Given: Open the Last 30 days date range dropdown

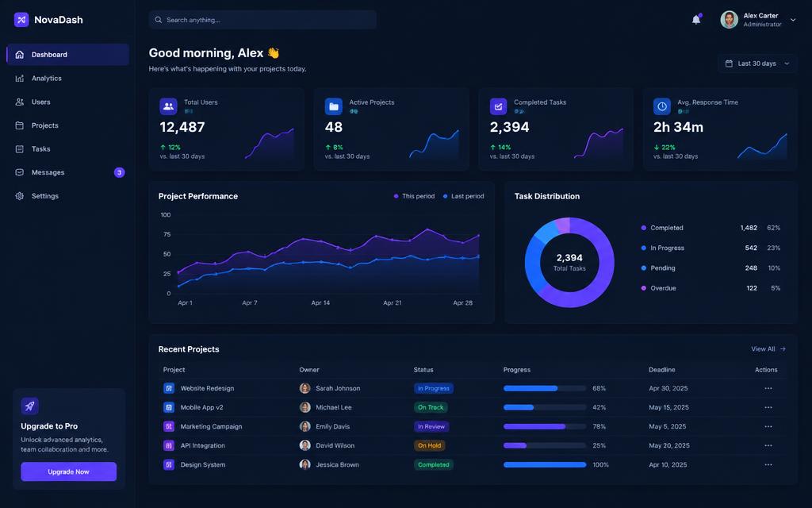Looking at the screenshot, I should [757, 63].
